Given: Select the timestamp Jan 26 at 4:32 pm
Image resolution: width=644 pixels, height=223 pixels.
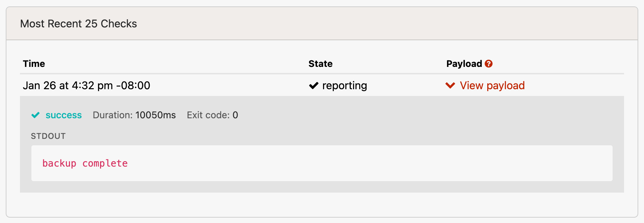Looking at the screenshot, I should [x=87, y=85].
